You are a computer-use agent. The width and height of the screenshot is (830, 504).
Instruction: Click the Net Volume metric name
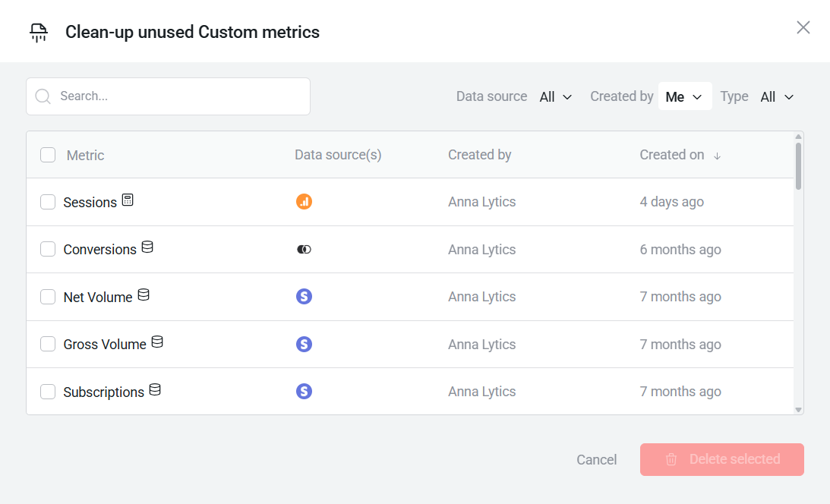click(x=98, y=298)
